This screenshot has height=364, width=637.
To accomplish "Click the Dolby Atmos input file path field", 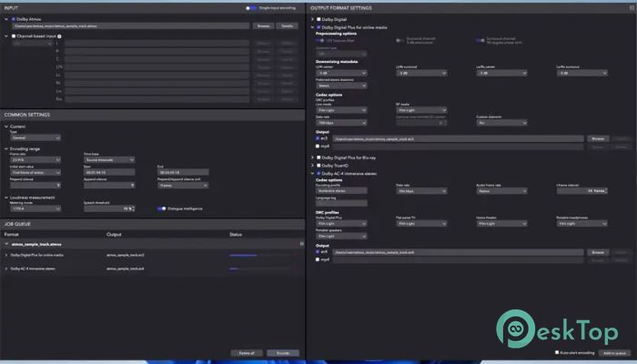I will pyautogui.click(x=130, y=26).
